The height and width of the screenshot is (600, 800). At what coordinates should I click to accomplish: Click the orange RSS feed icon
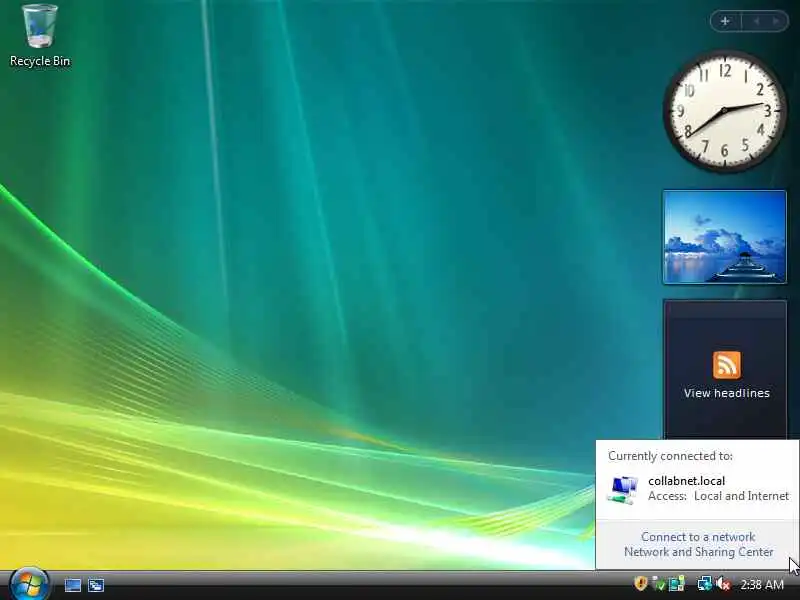[727, 365]
